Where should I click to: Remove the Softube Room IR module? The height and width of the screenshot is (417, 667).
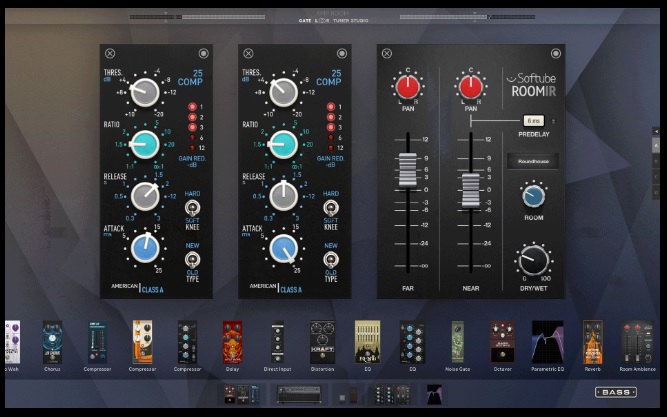(387, 53)
